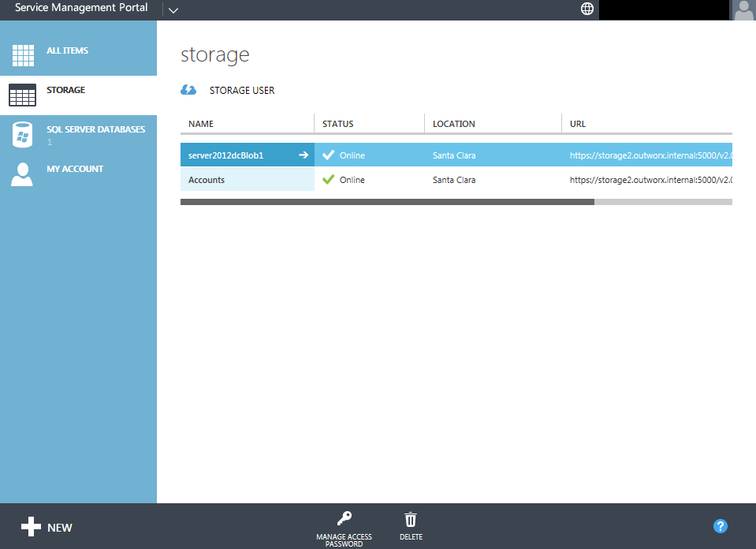The image size is (756, 549).
Task: Click the Storage table icon in sidebar
Action: click(x=22, y=95)
